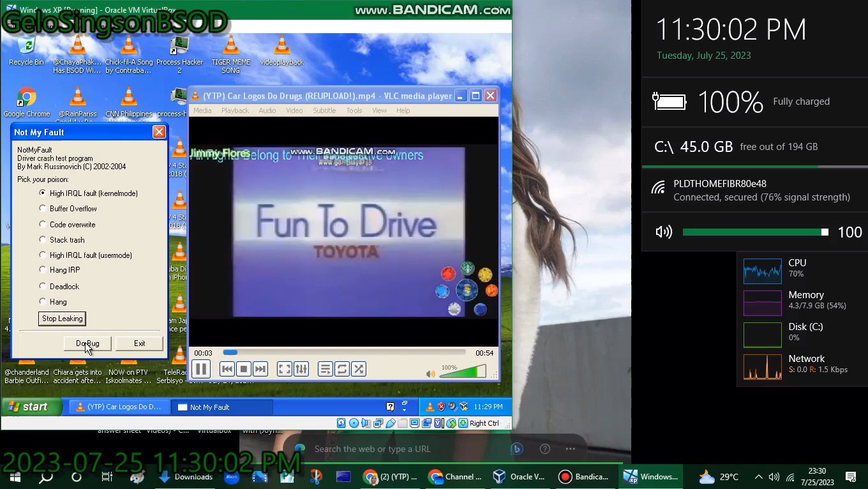Switch to Bandicam on host taskbar
Viewport: 868px width, 489px height.
point(583,477)
